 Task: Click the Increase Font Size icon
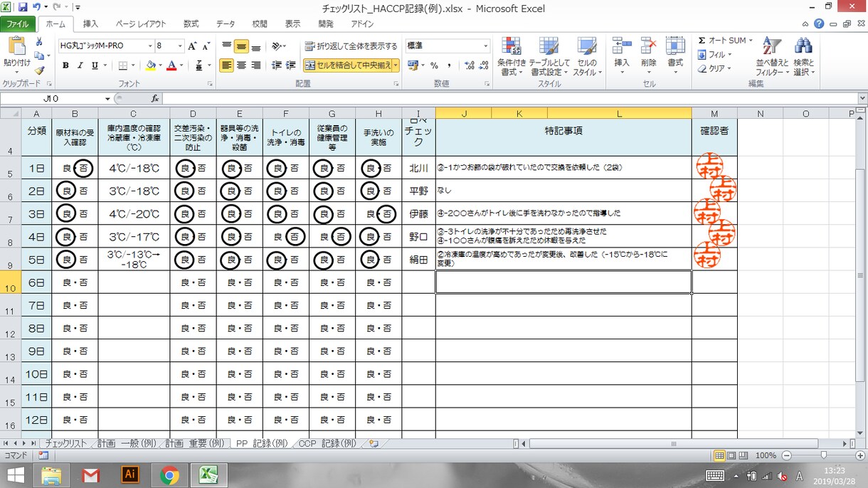(193, 46)
